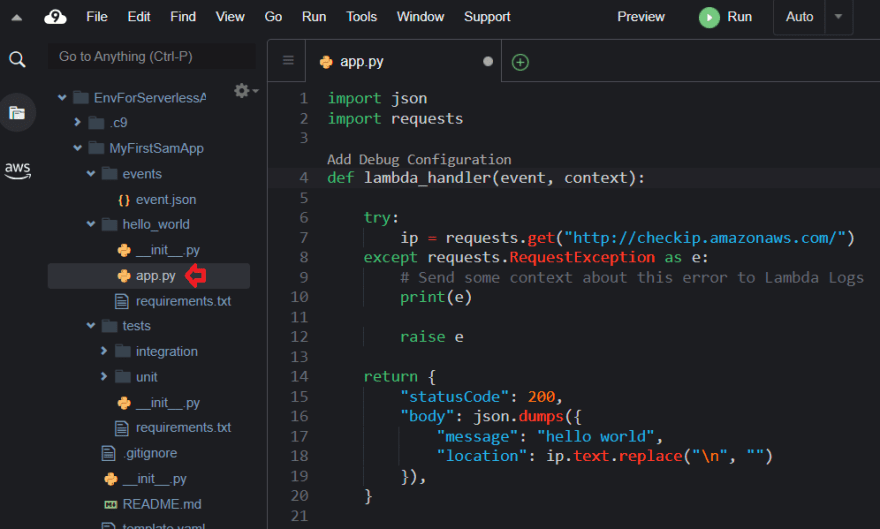The image size is (880, 529).
Task: Click the 'print(e)' statement
Action: pos(436,297)
